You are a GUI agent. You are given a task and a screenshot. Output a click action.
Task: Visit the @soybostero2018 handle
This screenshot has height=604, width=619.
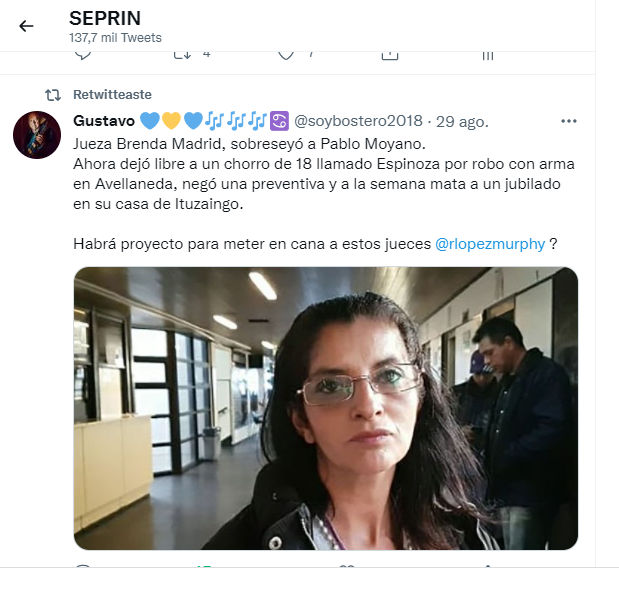click(358, 121)
